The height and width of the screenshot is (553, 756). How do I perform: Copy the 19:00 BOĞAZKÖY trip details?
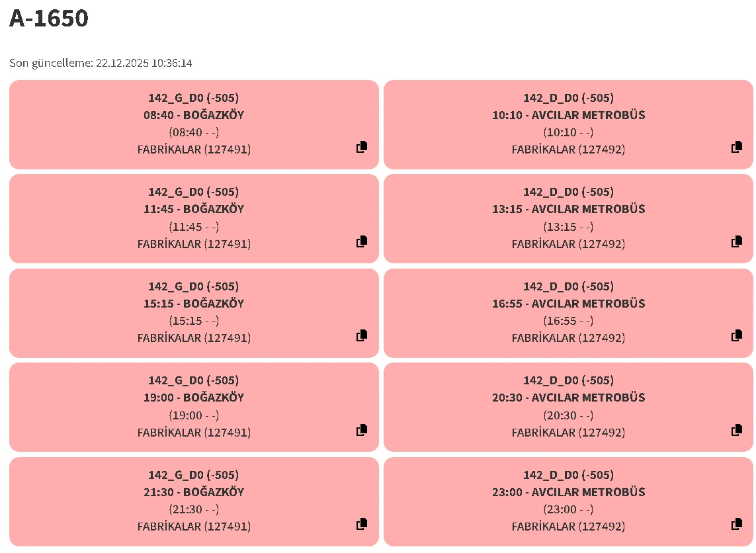tap(362, 431)
